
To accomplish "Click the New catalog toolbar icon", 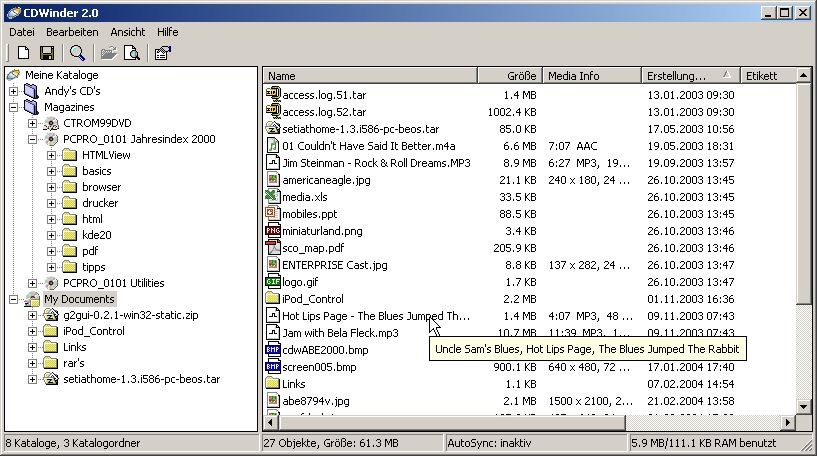I will coord(23,53).
